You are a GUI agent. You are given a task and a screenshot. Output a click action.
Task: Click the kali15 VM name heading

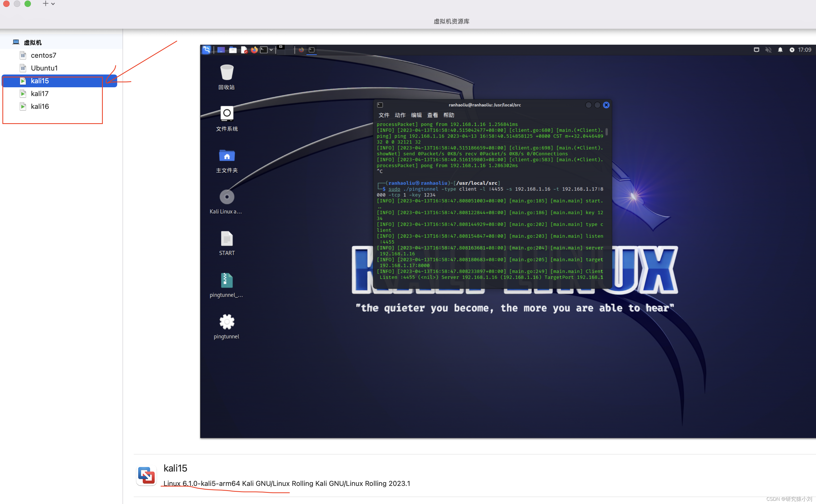175,468
